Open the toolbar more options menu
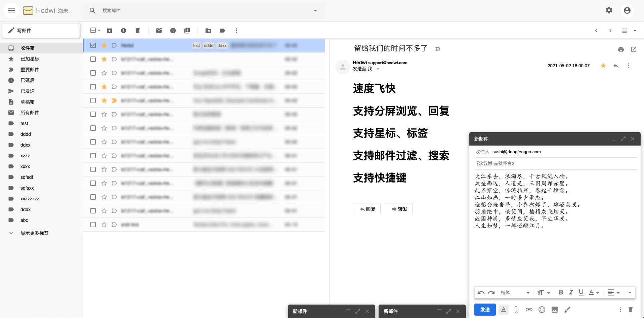 [237, 31]
